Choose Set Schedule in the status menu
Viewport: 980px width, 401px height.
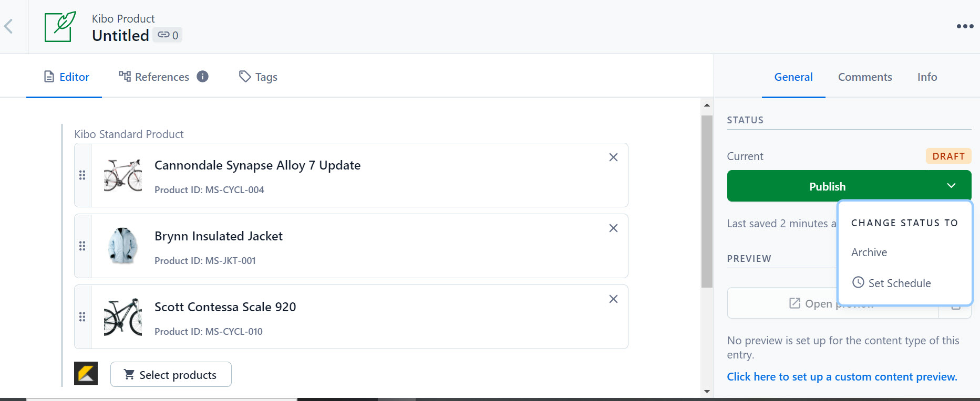[899, 283]
